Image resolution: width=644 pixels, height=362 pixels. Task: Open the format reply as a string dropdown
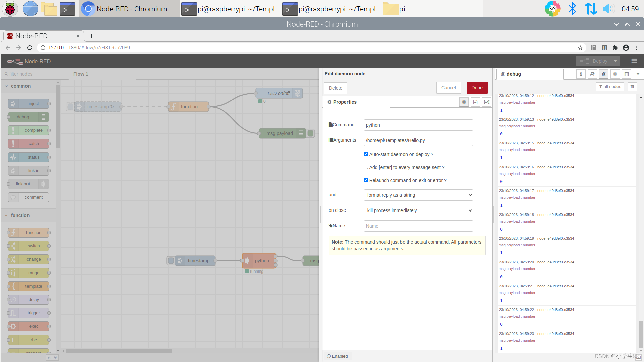tap(418, 195)
